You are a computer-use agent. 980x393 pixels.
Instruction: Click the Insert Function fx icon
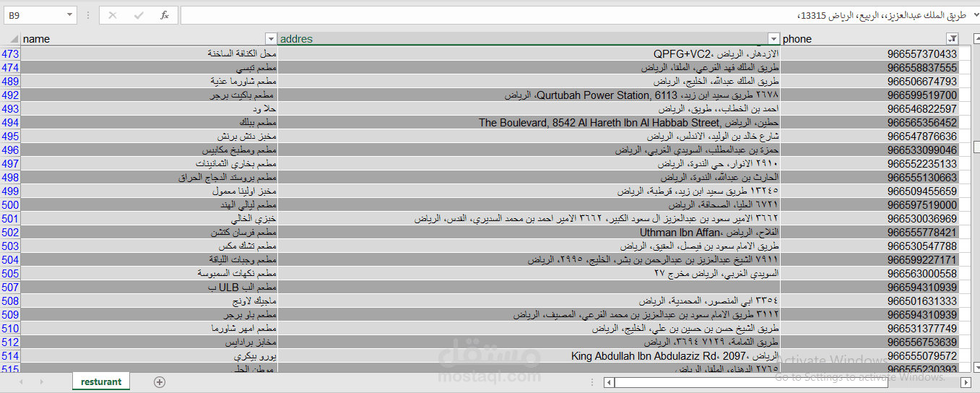point(165,15)
